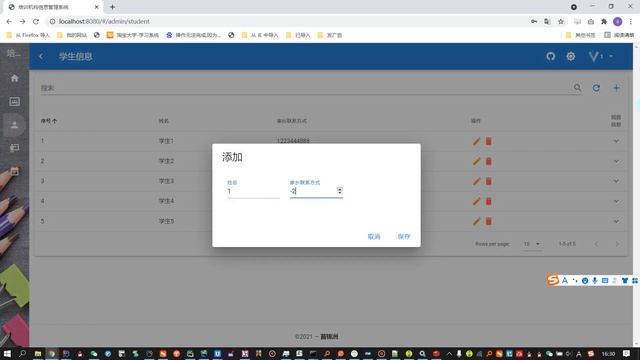Open Chrome's three-dot menu

click(631, 21)
